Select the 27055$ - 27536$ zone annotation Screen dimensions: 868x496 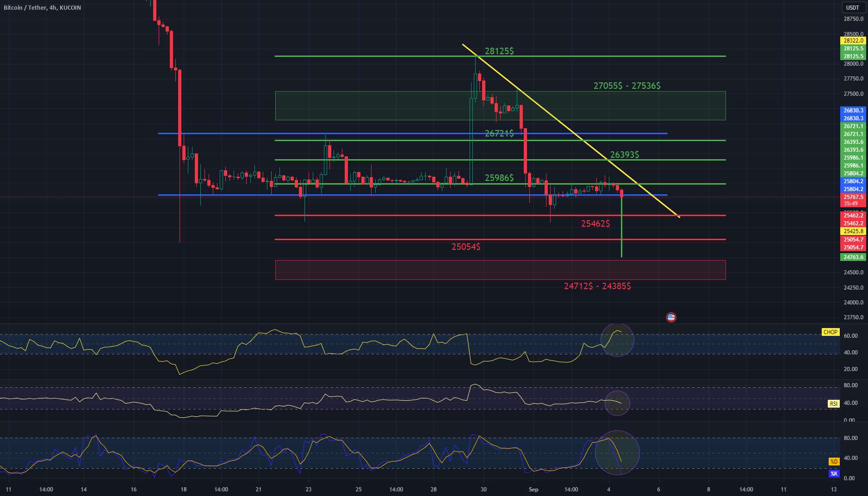point(627,86)
